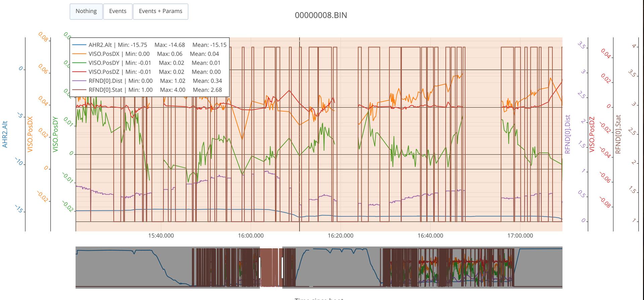Grab the left range slider handle

coord(260,267)
